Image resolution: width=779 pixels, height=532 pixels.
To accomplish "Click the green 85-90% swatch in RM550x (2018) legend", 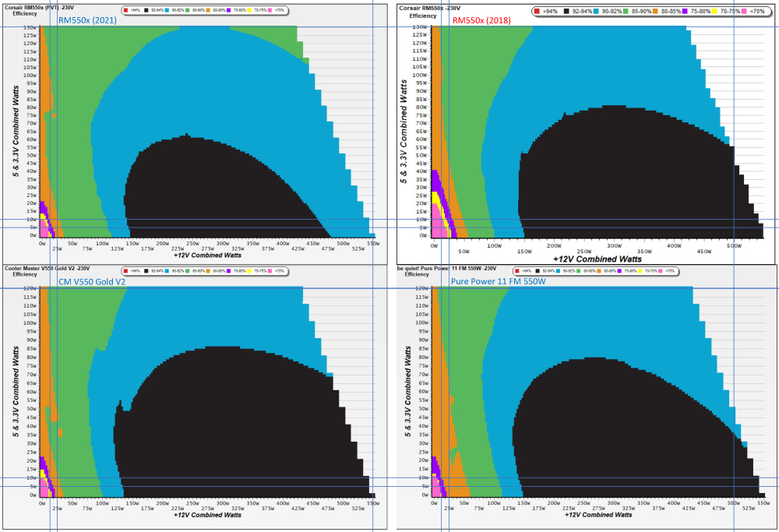I will coord(626,11).
